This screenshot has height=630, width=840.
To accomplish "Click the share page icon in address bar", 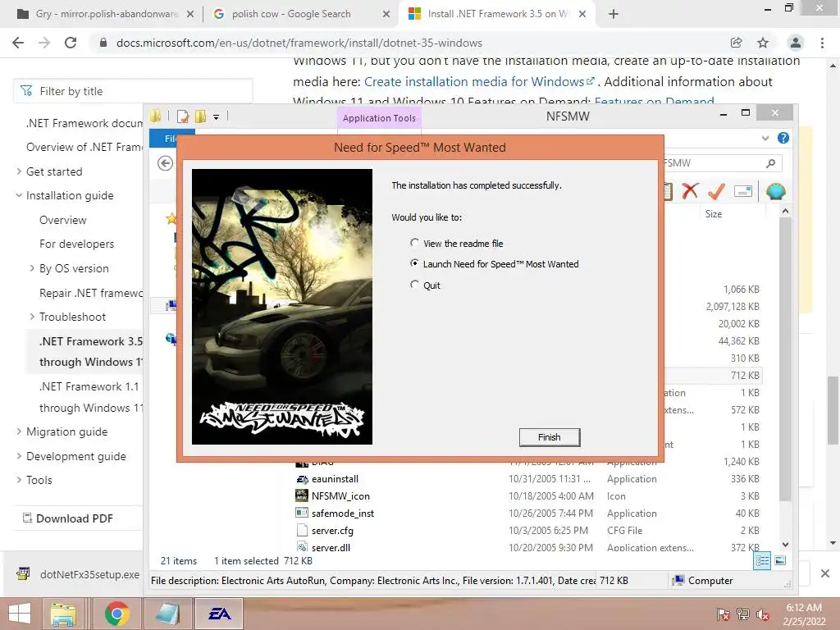I will [736, 43].
